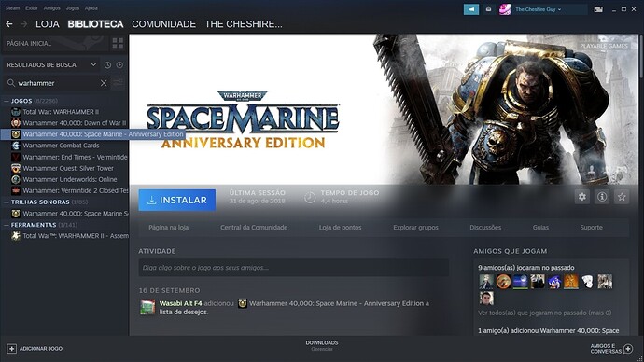Open the Steam menu
This screenshot has height=362, width=644.
12,8
